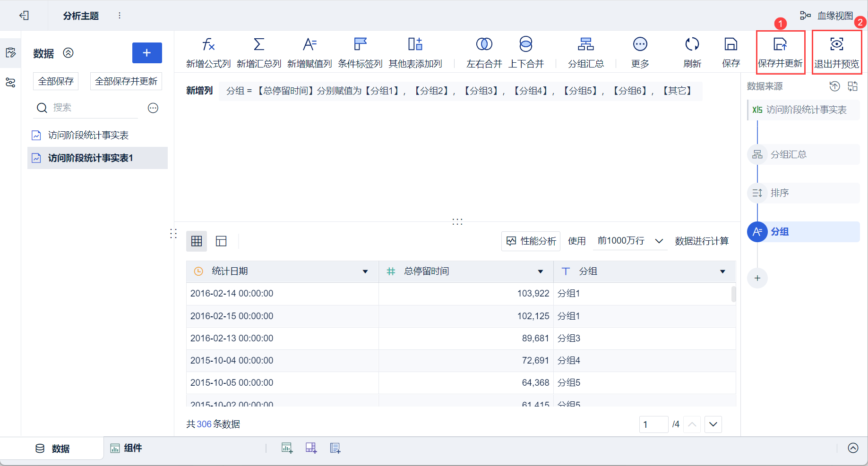Click 全部保存 button
This screenshot has width=868, height=466.
[x=56, y=81]
